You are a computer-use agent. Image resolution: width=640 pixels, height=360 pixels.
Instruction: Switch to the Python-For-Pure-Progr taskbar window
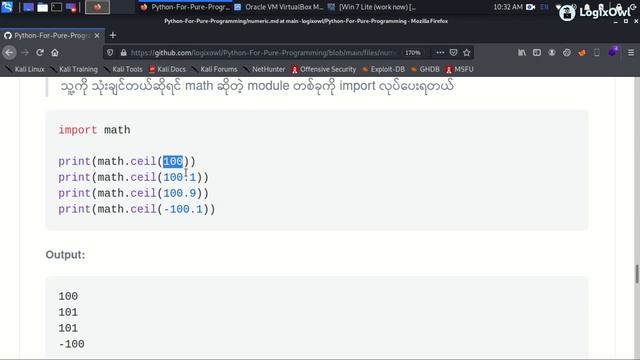(x=185, y=7)
